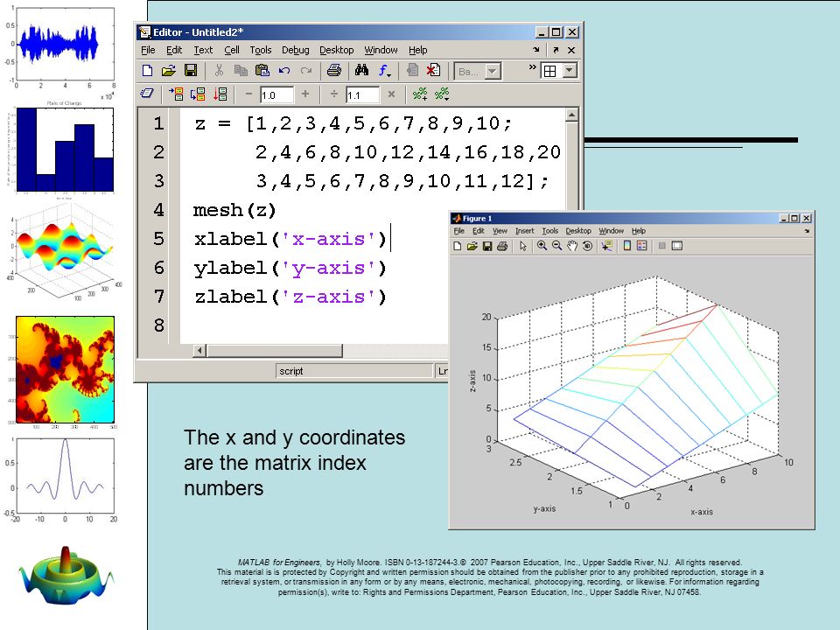This screenshot has width=840, height=630.
Task: Increment value with the plus button
Action: click(x=305, y=94)
